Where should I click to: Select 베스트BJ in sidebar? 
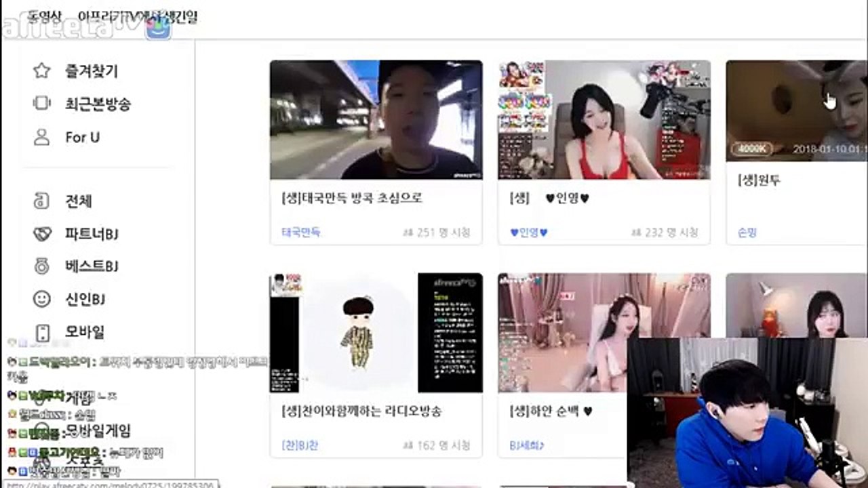92,266
